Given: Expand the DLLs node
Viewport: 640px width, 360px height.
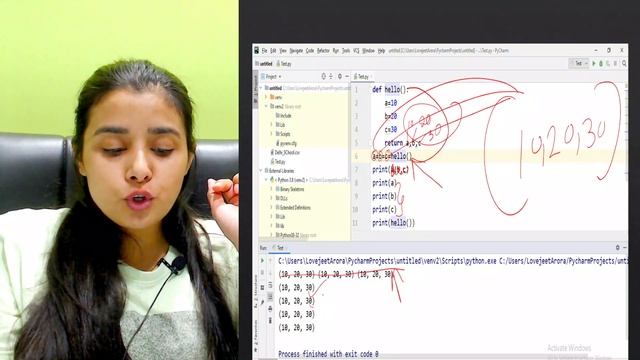Looking at the screenshot, I should click(x=272, y=198).
